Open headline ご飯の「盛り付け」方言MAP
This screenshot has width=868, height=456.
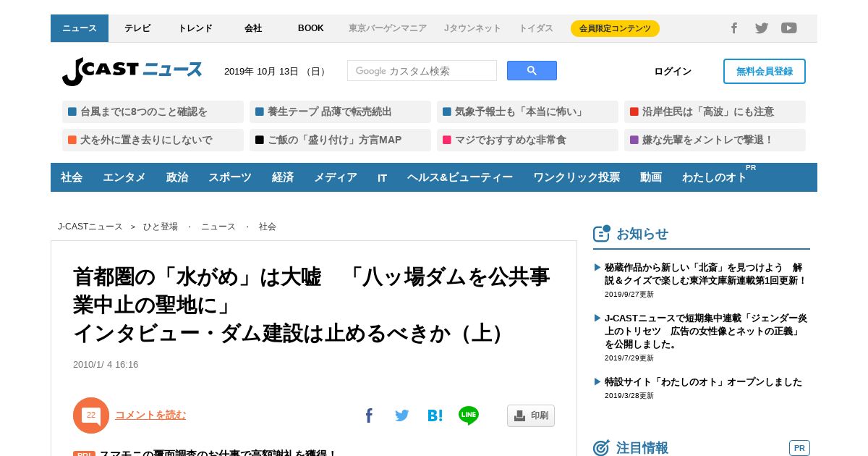340,140
